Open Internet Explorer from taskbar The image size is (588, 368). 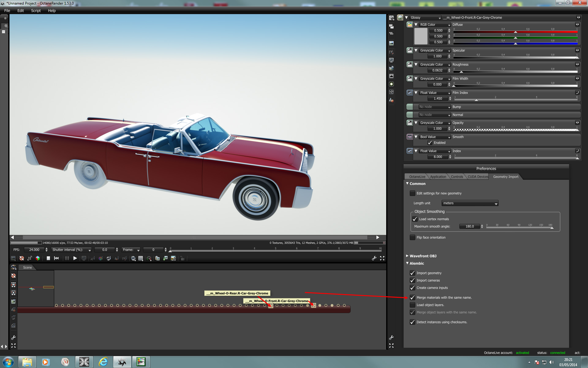click(103, 362)
